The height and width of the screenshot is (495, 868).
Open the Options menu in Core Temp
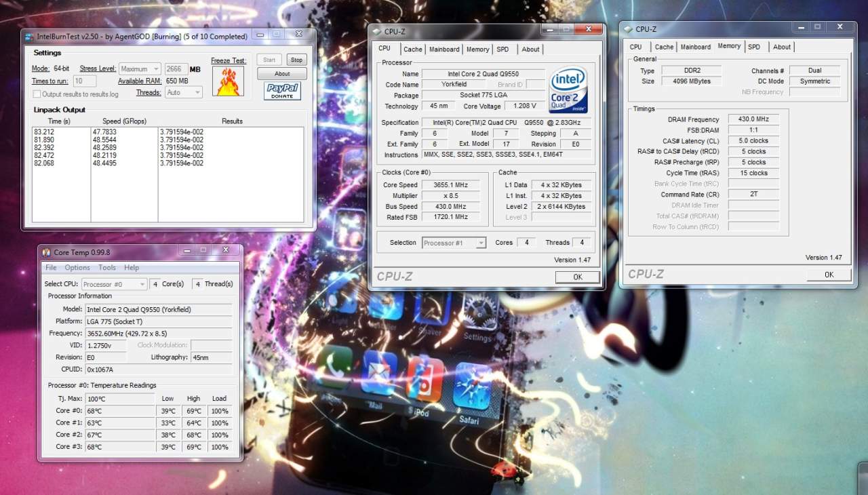(77, 268)
